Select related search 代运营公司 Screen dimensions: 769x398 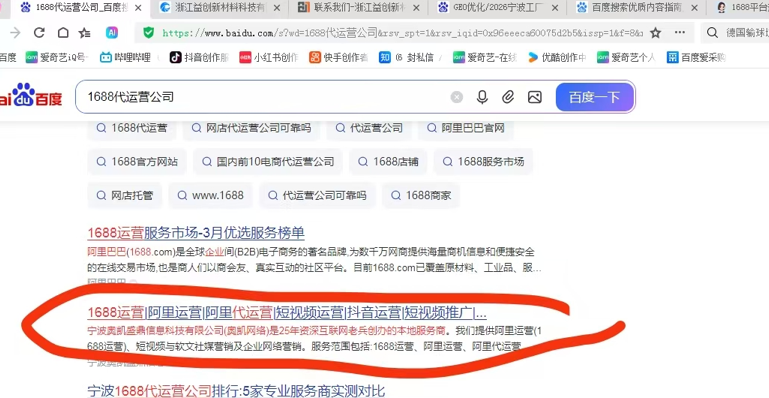click(369, 128)
